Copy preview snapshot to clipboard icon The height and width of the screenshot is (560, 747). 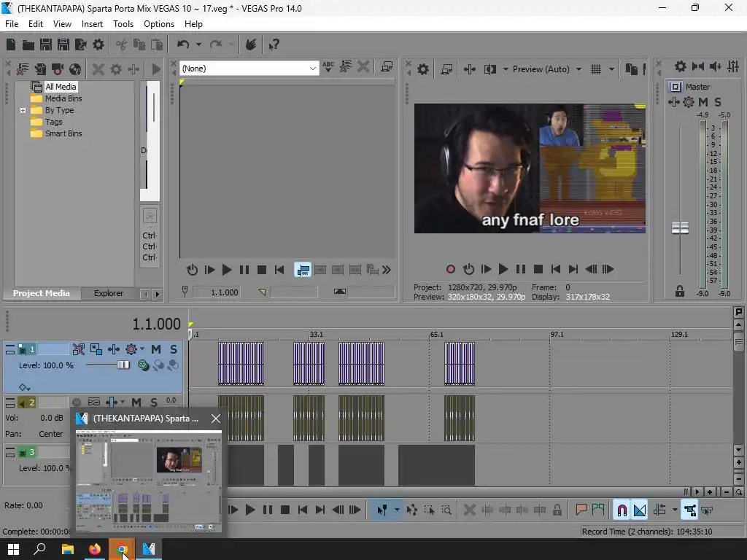(631, 69)
